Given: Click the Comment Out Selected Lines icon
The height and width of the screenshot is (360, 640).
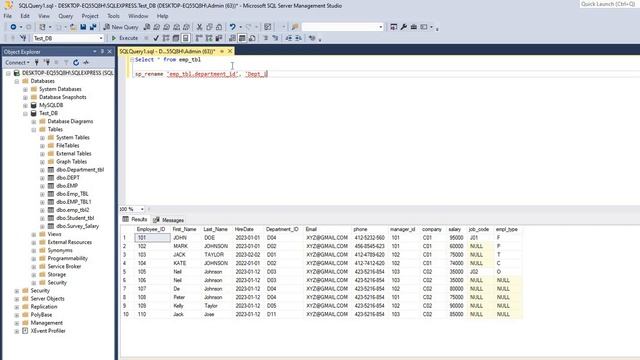Looking at the screenshot, I should tap(265, 38).
